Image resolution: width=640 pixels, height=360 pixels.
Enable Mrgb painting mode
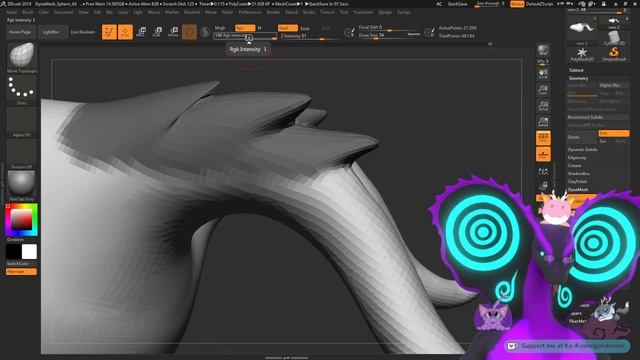220,28
